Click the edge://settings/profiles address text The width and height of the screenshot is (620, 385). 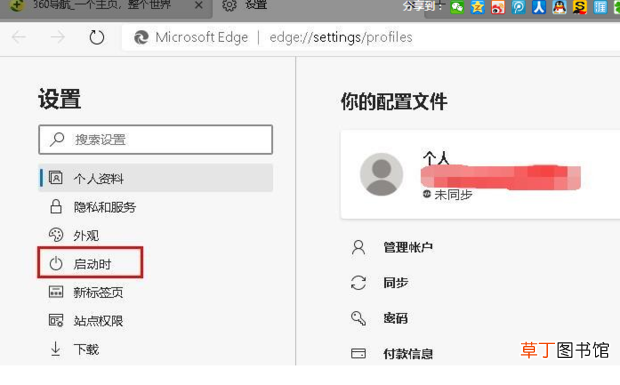point(341,38)
